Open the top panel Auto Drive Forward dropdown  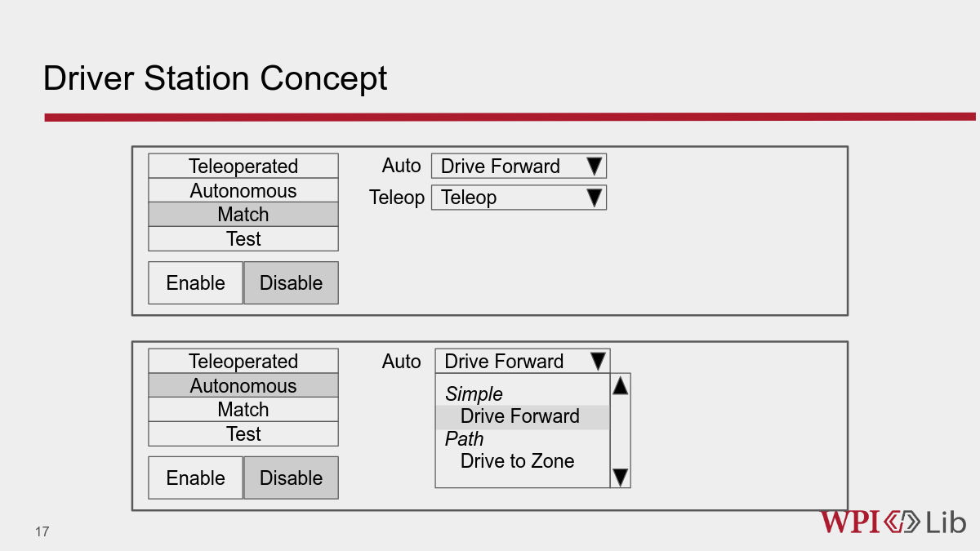click(519, 166)
